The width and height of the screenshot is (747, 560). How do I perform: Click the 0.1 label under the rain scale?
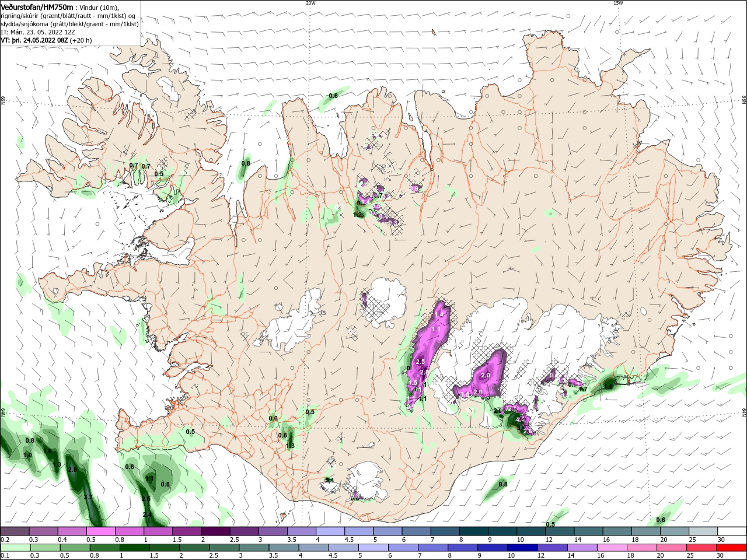click(5, 556)
